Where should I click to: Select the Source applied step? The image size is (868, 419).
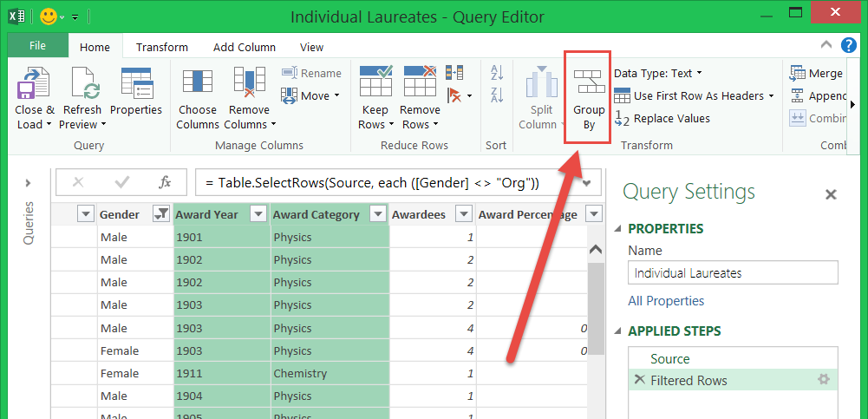pos(670,359)
